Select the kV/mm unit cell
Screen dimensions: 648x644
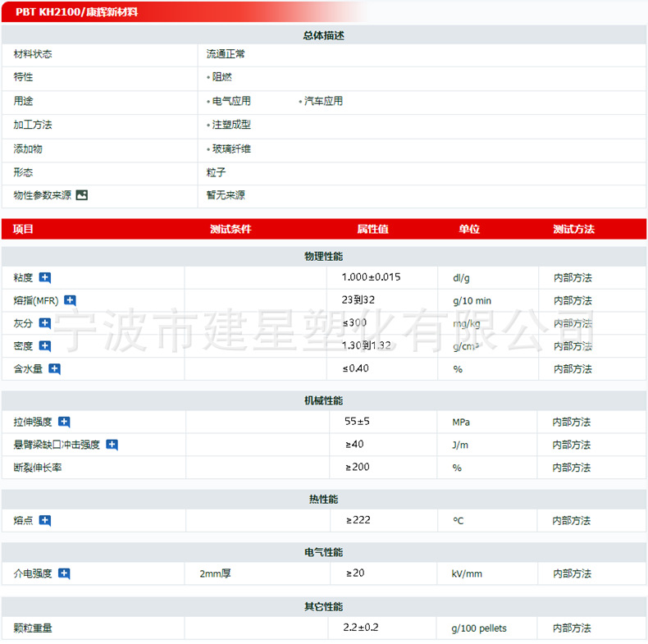tap(467, 573)
